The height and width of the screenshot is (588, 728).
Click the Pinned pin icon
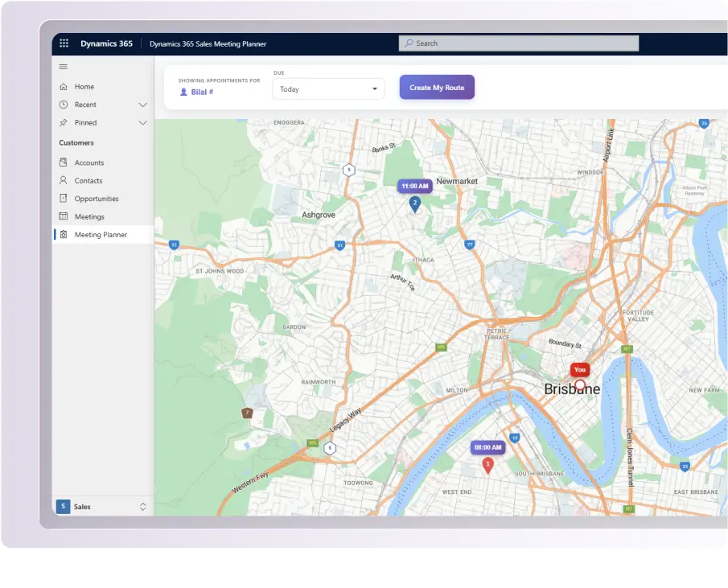click(64, 122)
